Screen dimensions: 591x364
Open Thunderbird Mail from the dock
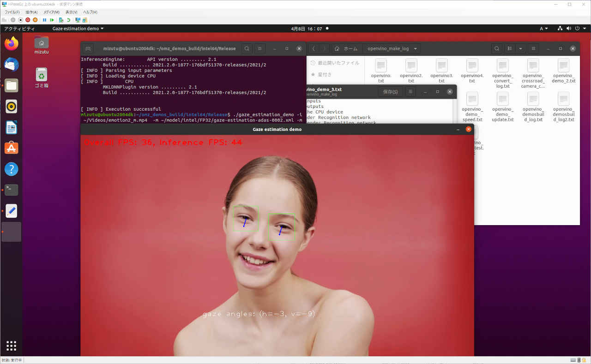pyautogui.click(x=12, y=65)
